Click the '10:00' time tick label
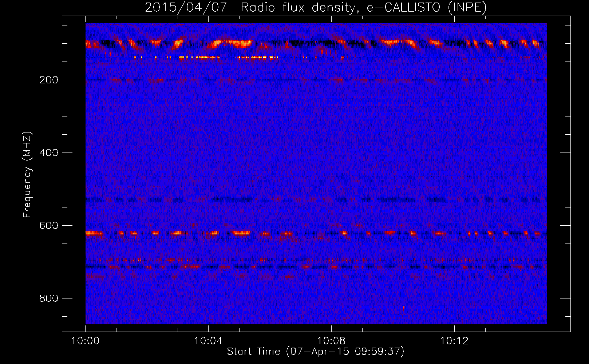 point(85,341)
